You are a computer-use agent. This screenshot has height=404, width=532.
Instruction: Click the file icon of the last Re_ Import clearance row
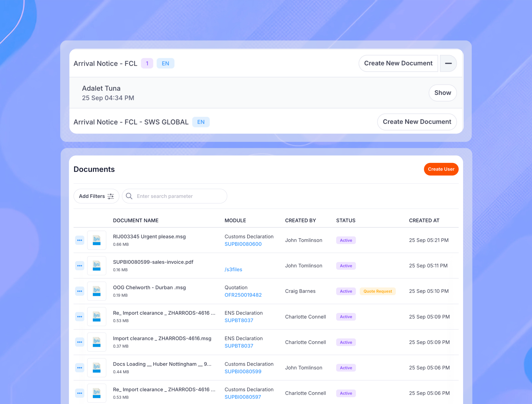pyautogui.click(x=97, y=393)
